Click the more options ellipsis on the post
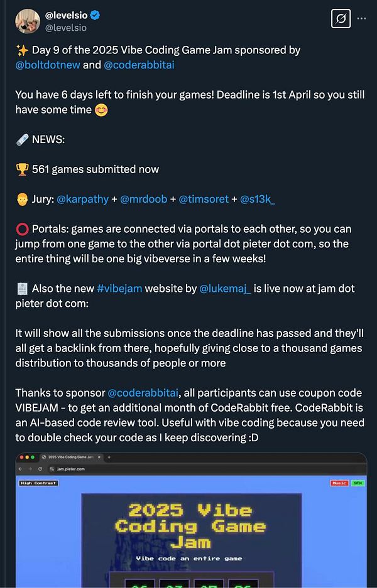Viewport: 377px width, 588px height. (x=363, y=19)
